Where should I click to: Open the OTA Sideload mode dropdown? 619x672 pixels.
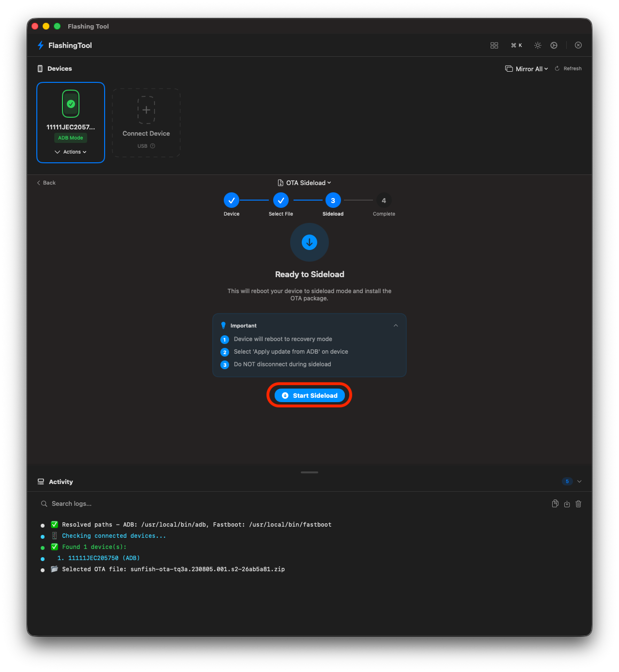tap(305, 183)
